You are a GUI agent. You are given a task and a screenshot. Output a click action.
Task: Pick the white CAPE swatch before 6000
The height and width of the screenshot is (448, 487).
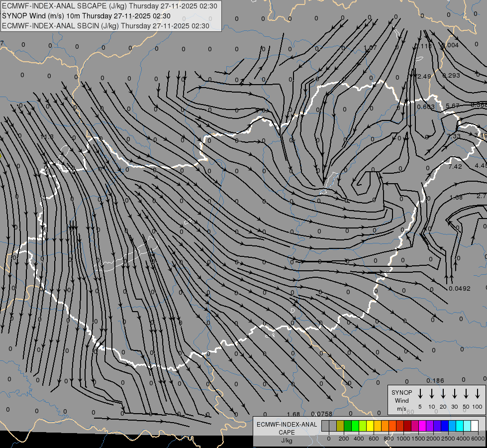tap(475, 426)
